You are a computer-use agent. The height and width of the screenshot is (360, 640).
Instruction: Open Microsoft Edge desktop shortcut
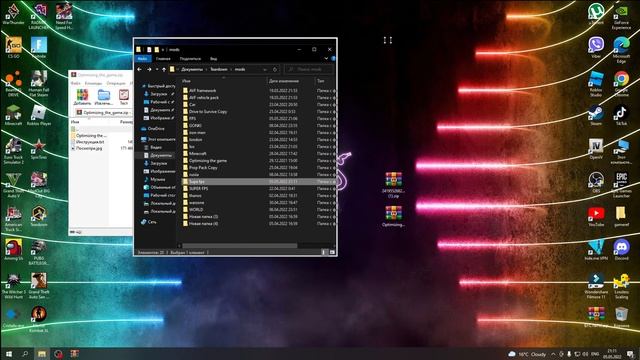click(x=621, y=50)
